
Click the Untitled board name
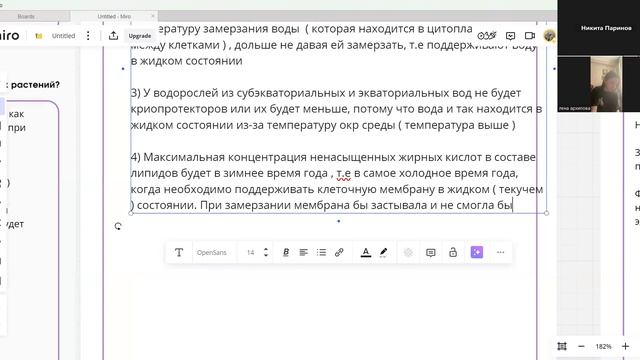click(63, 36)
